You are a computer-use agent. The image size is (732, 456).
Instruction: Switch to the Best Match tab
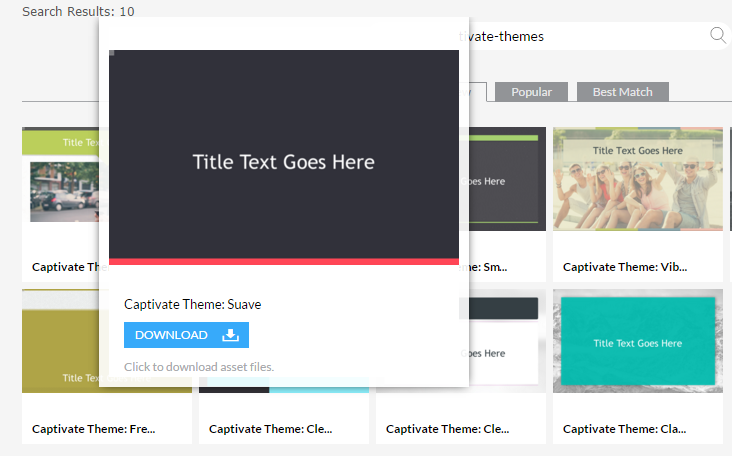[623, 92]
